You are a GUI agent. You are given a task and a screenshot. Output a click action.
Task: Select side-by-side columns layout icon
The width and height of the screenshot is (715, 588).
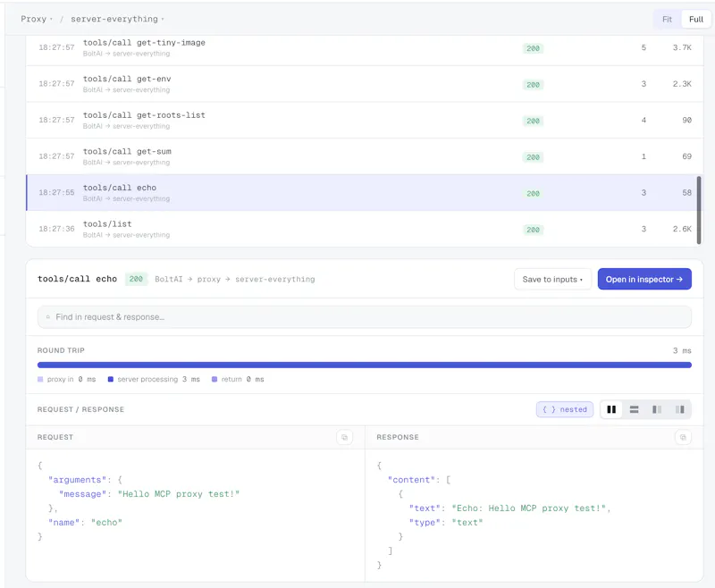pos(611,409)
